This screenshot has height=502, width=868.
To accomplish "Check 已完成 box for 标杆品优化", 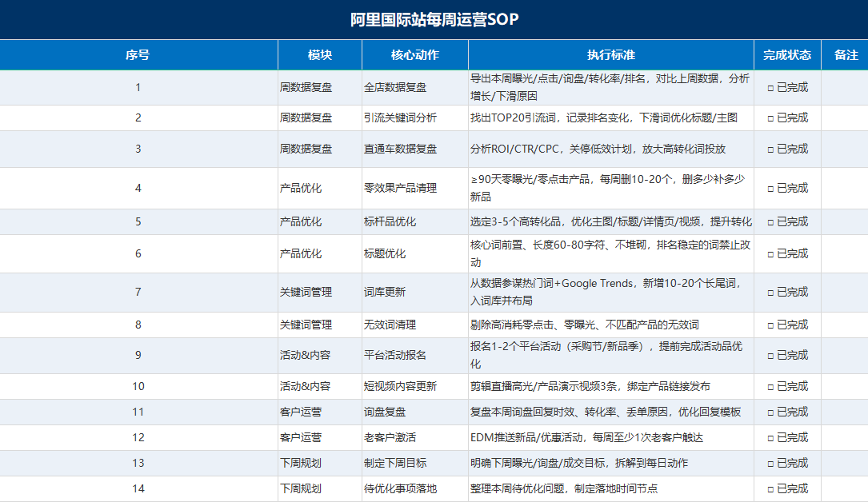I will pos(770,222).
